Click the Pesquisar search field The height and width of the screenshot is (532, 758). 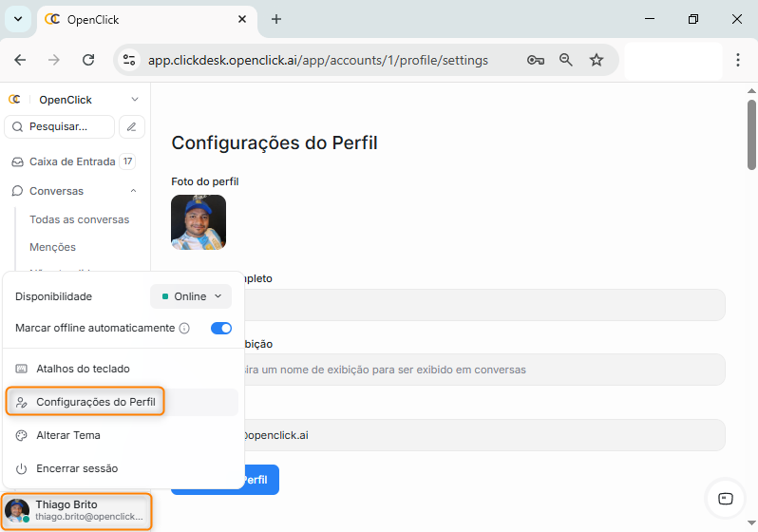[x=59, y=126]
